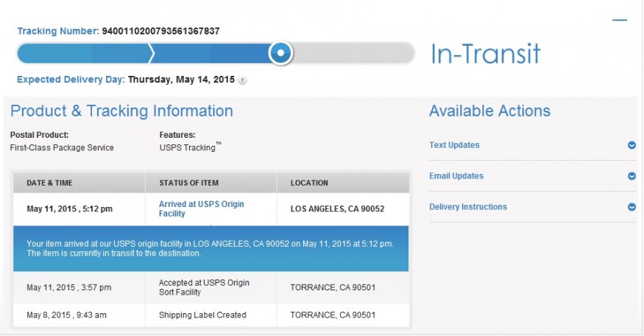
Task: Expand the Text Updates arrow icon
Action: 631,145
